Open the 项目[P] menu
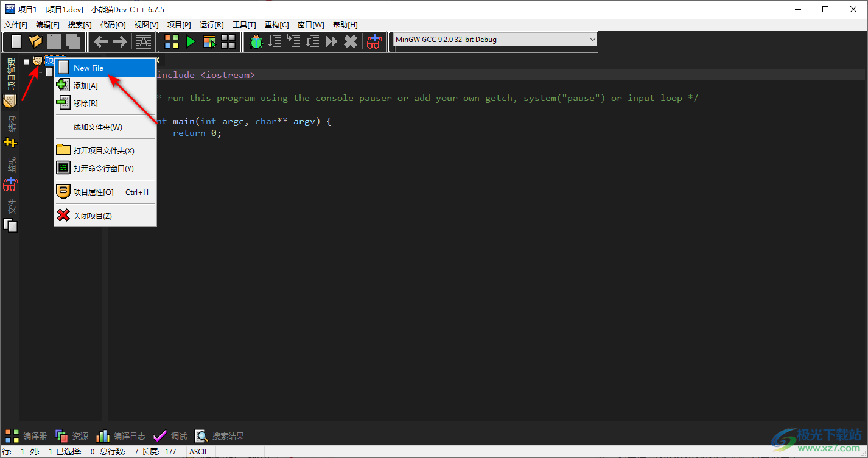Image resolution: width=868 pixels, height=458 pixels. point(179,25)
